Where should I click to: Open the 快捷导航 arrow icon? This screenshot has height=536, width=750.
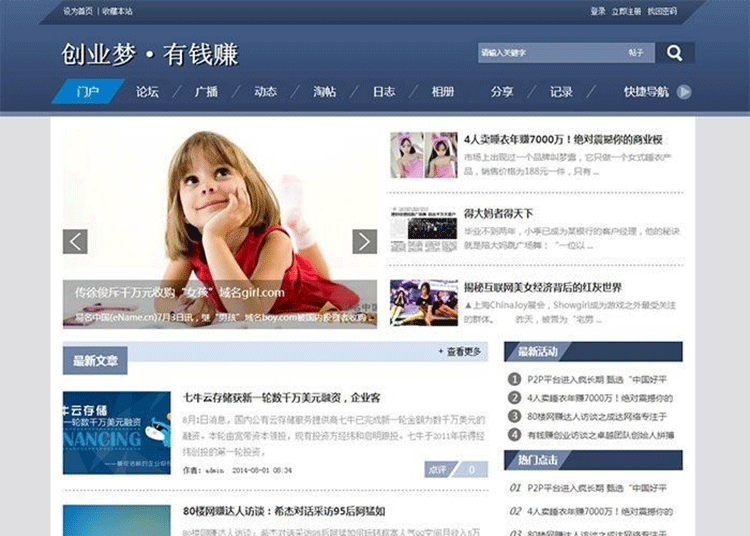684,92
